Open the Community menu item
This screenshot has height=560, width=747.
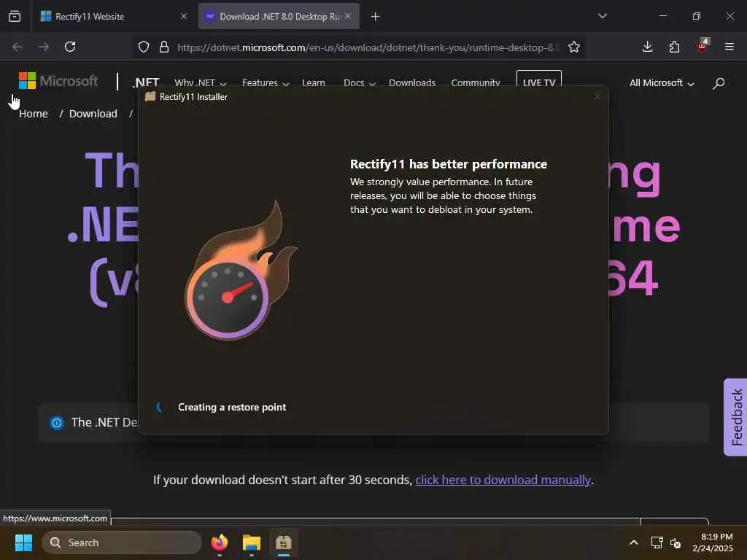pos(476,83)
